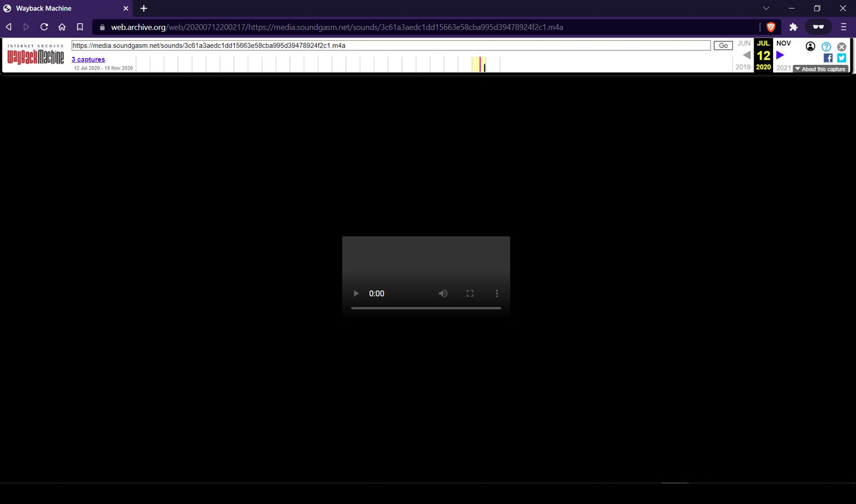
Task: Select the 2019 year label
Action: pyautogui.click(x=743, y=68)
